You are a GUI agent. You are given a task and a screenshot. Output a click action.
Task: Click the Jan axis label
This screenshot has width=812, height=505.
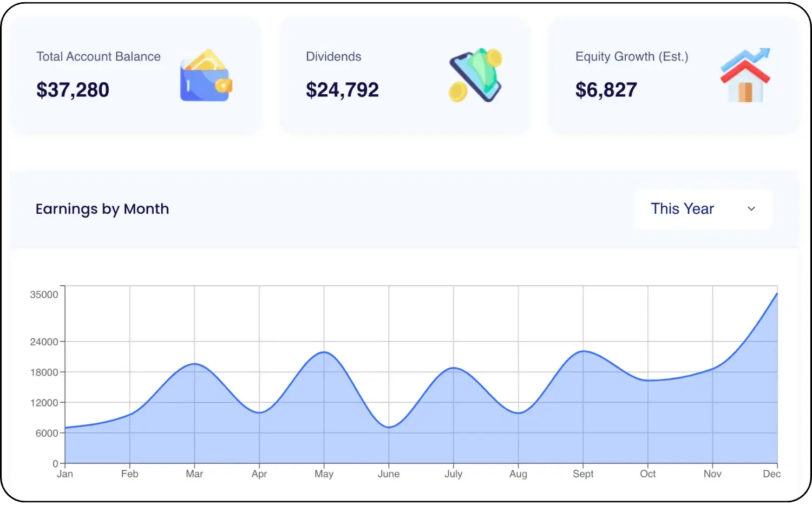tap(65, 474)
